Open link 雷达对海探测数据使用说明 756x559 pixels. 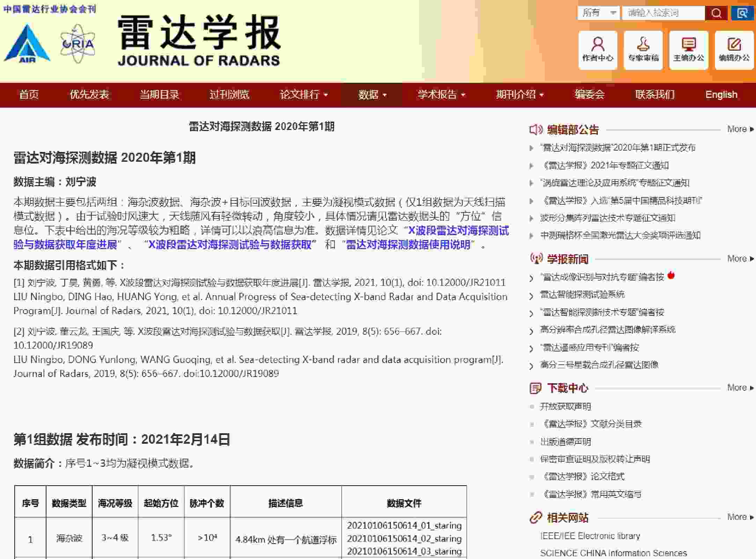tap(408, 245)
